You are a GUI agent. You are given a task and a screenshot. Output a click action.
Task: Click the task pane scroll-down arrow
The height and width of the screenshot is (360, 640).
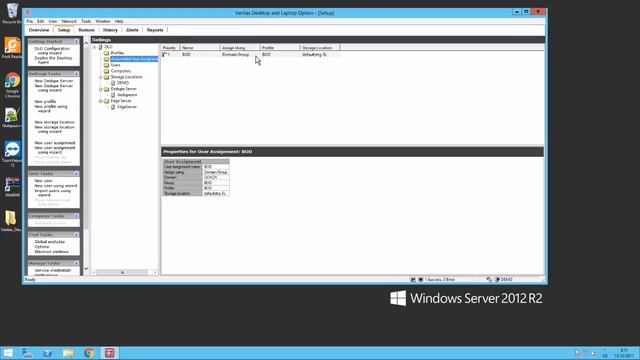pos(86,269)
